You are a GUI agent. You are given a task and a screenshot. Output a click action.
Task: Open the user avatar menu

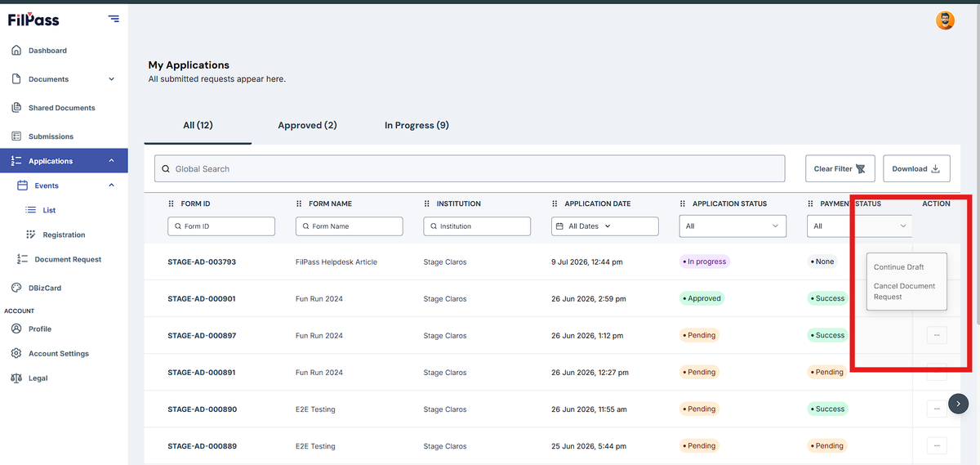click(x=945, y=20)
